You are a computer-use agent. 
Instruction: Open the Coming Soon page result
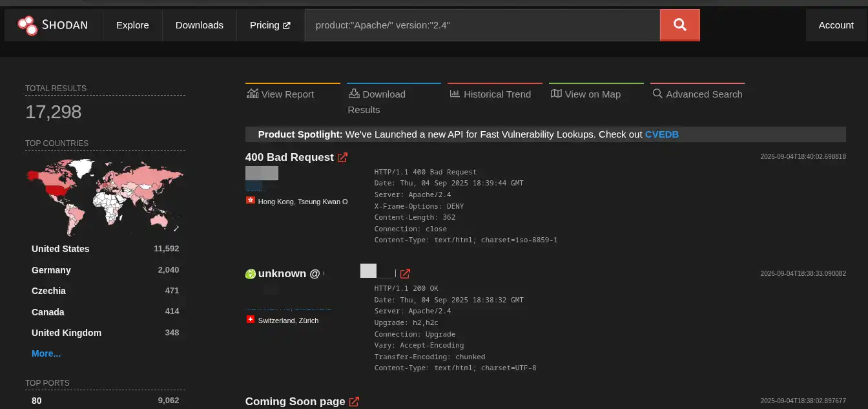(295, 402)
